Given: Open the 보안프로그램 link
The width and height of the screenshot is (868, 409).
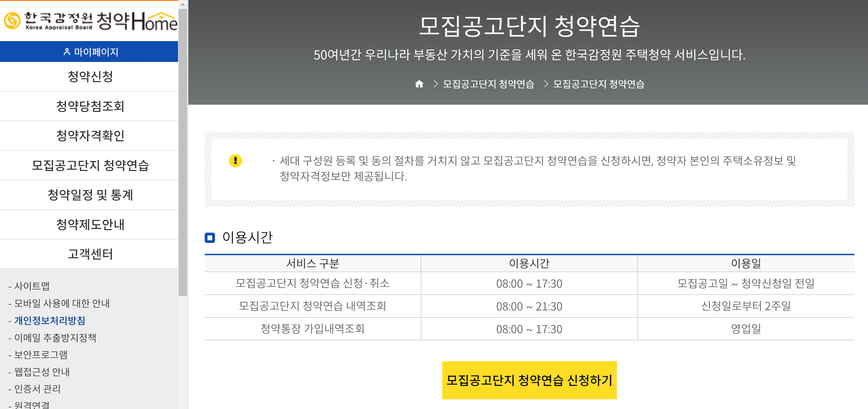Looking at the screenshot, I should click(41, 355).
